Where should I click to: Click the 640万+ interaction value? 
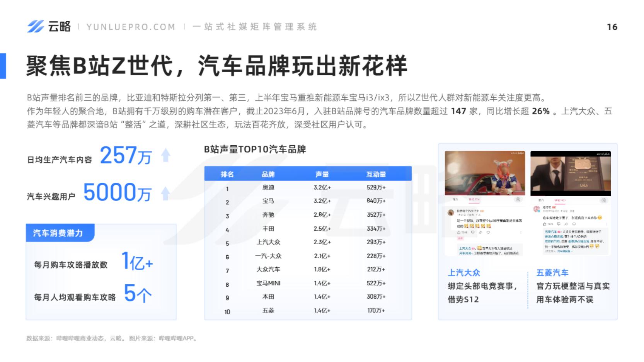(x=376, y=201)
